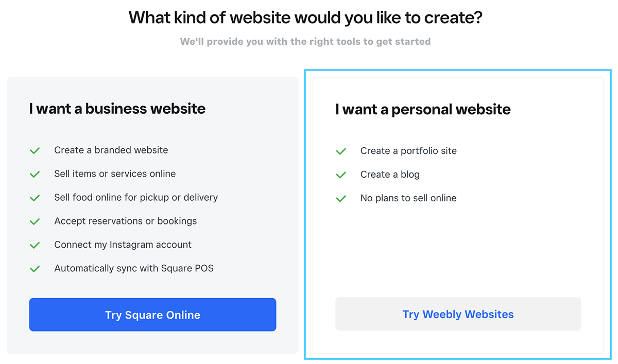618x364 pixels.
Task: Click checkmark beside Create a portfolio site
Action: click(341, 151)
